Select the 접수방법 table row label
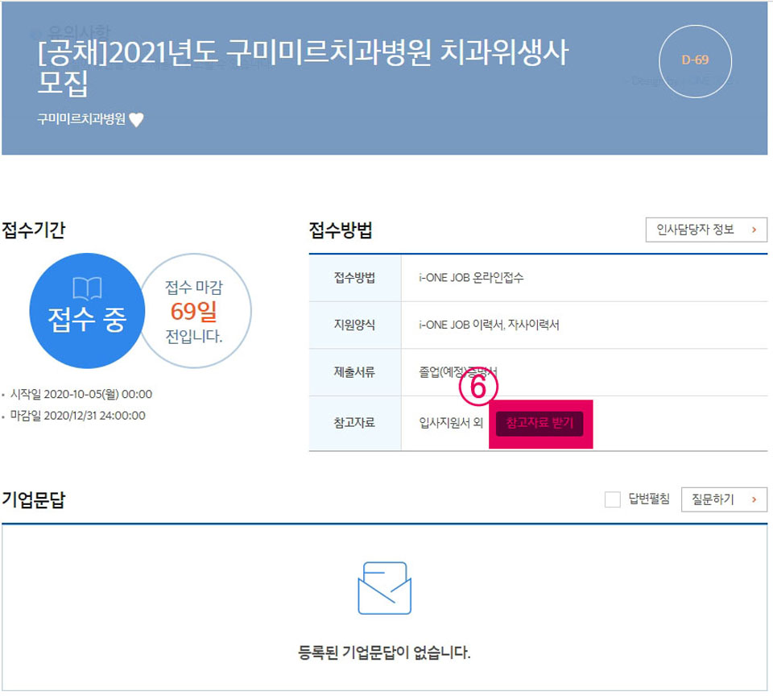Viewport: 773px width, 700px height. pos(354,278)
